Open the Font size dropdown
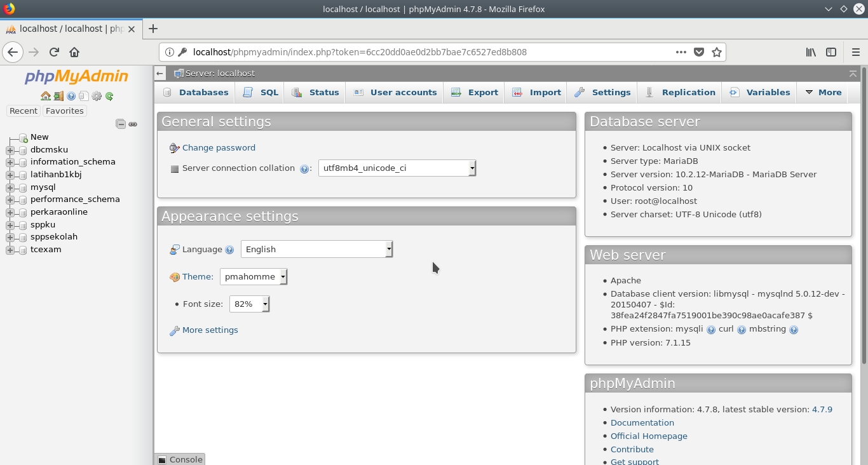The height and width of the screenshot is (465, 868). coord(249,304)
